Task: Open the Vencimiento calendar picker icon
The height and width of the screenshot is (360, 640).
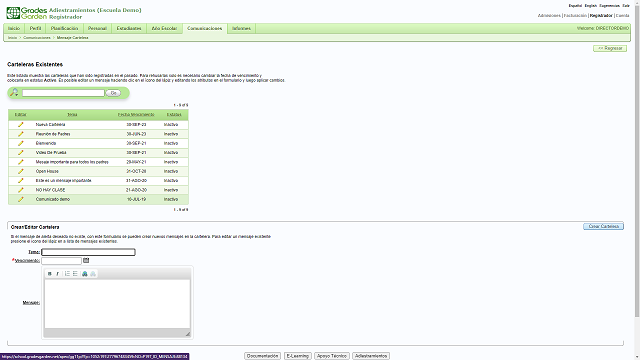Action: click(x=86, y=260)
